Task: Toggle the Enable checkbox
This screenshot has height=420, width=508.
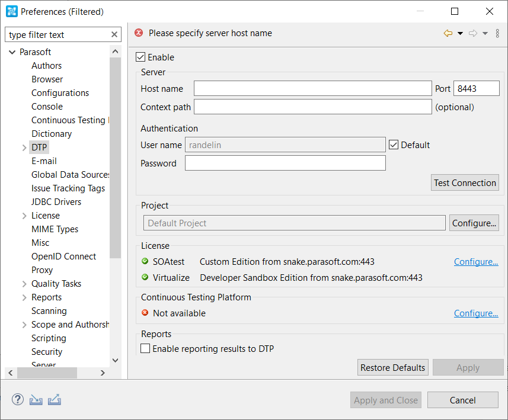Action: coord(140,57)
